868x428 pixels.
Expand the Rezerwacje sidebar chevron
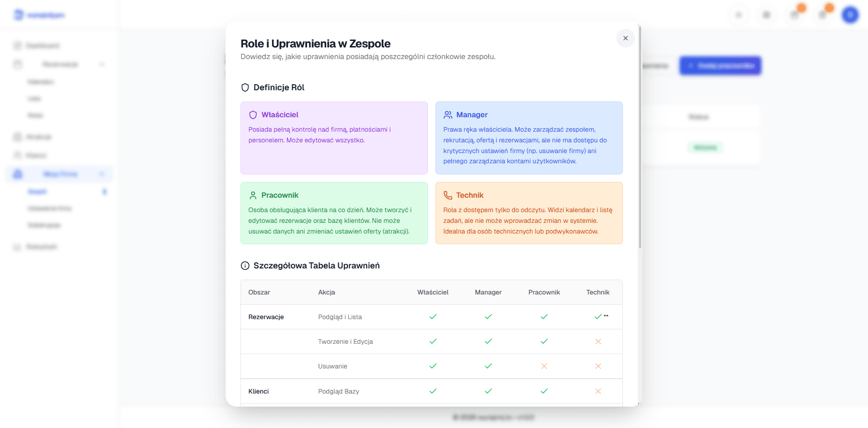(x=102, y=64)
